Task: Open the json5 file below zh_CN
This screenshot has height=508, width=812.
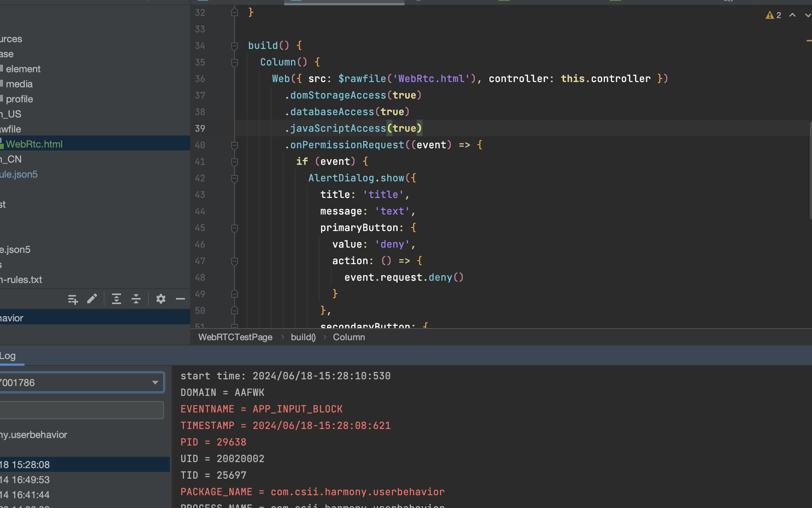Action: [x=19, y=174]
